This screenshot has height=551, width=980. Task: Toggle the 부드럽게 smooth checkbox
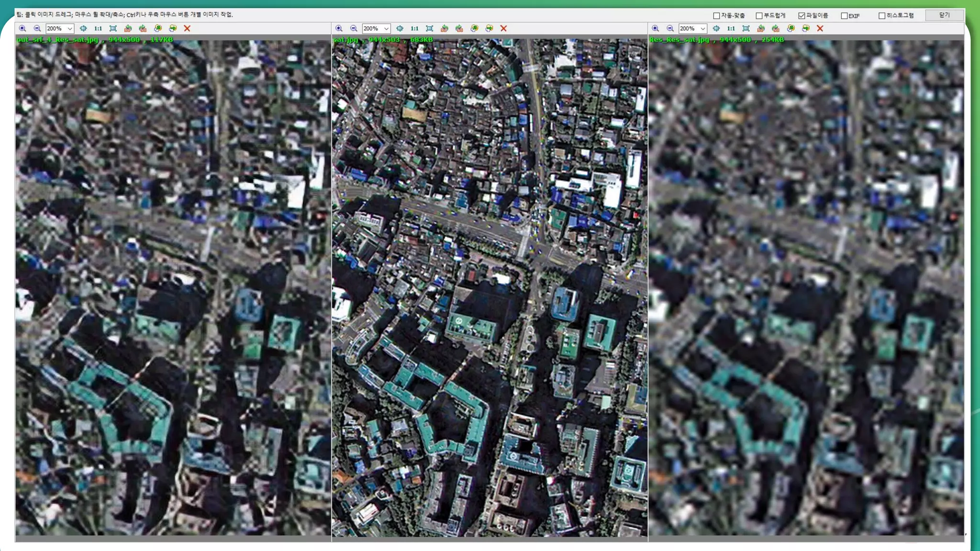[759, 16]
